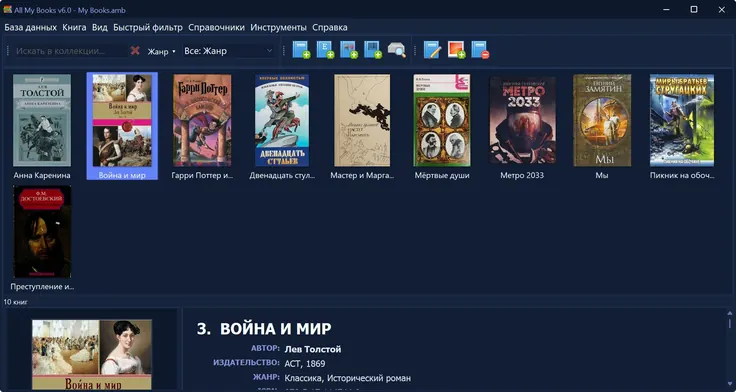Click the author name 'Лев Толстой'
The width and height of the screenshot is (736, 392).
pyautogui.click(x=313, y=349)
